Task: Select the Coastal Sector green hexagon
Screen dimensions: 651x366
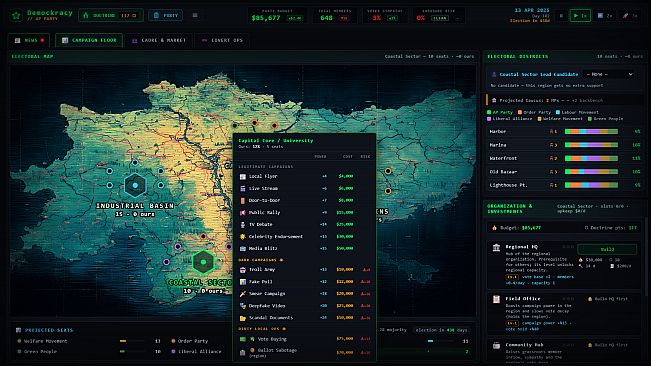Action: point(203,262)
